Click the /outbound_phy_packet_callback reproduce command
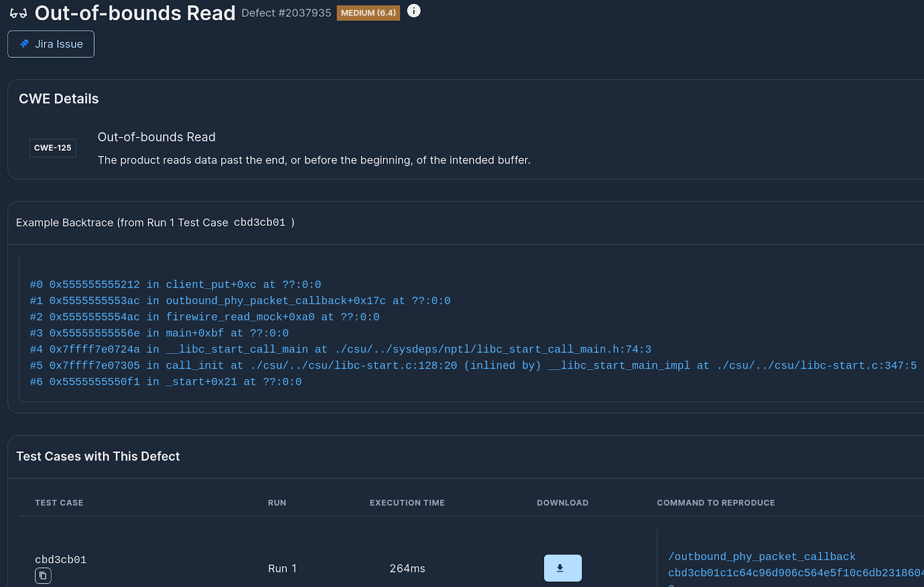The image size is (924, 587). [762, 556]
